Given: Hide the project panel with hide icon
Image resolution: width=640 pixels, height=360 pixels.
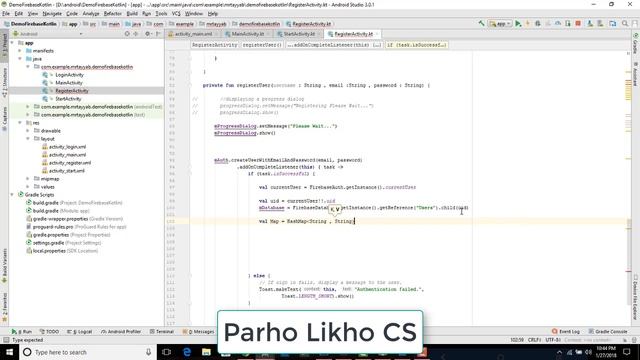Looking at the screenshot, I should pyautogui.click(x=158, y=34).
